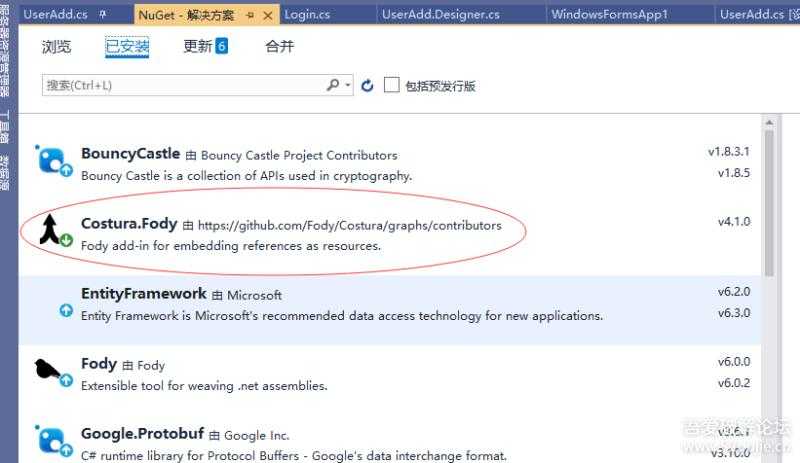Image resolution: width=800 pixels, height=463 pixels.
Task: Select the EntityFramework package row title
Action: [144, 294]
